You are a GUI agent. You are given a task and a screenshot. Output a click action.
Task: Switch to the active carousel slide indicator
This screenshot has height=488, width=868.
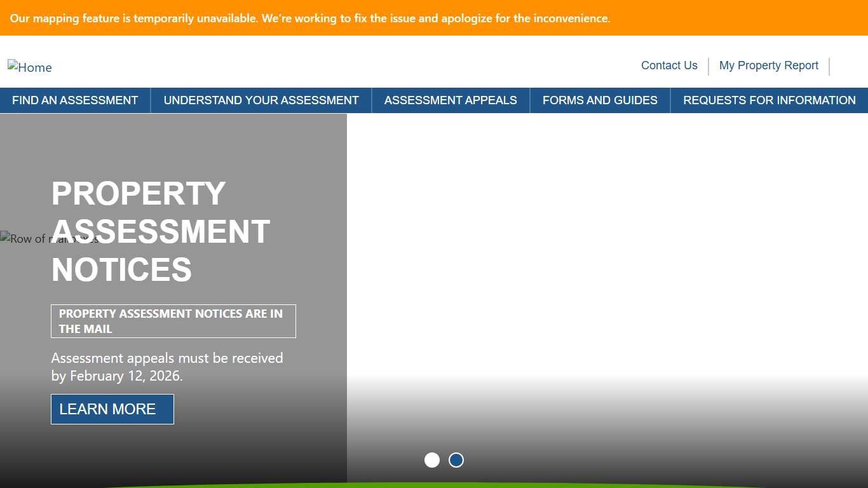pos(456,460)
